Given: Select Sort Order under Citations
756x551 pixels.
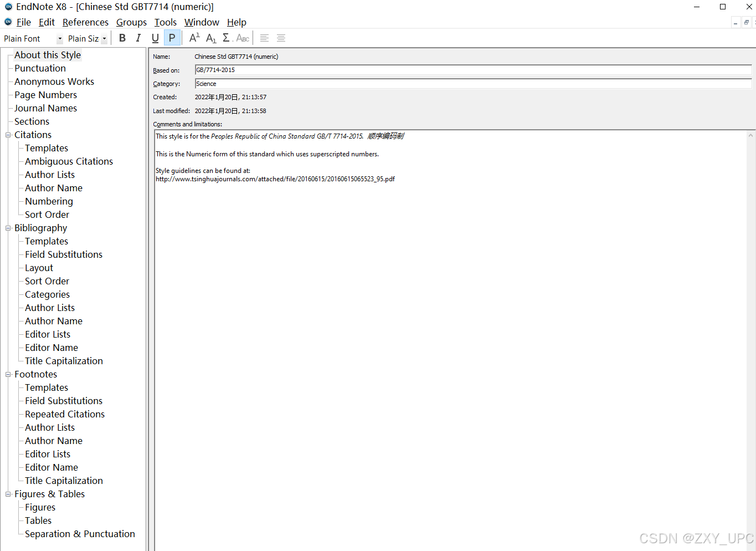Looking at the screenshot, I should tap(47, 215).
